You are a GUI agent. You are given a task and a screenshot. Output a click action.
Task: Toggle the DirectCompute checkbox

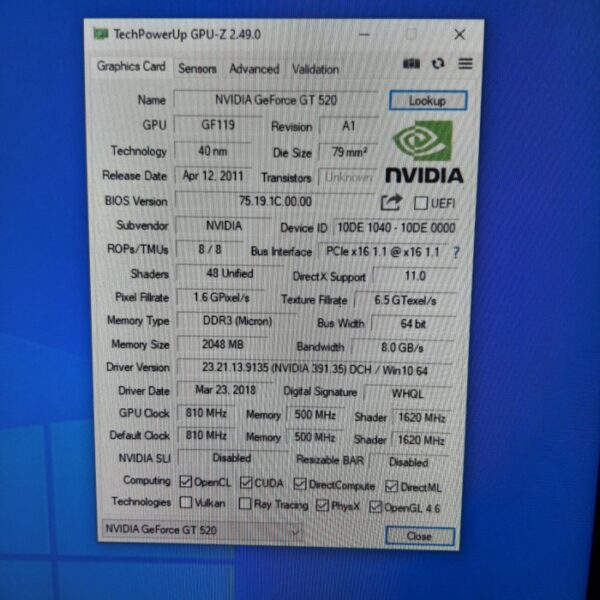tap(300, 484)
